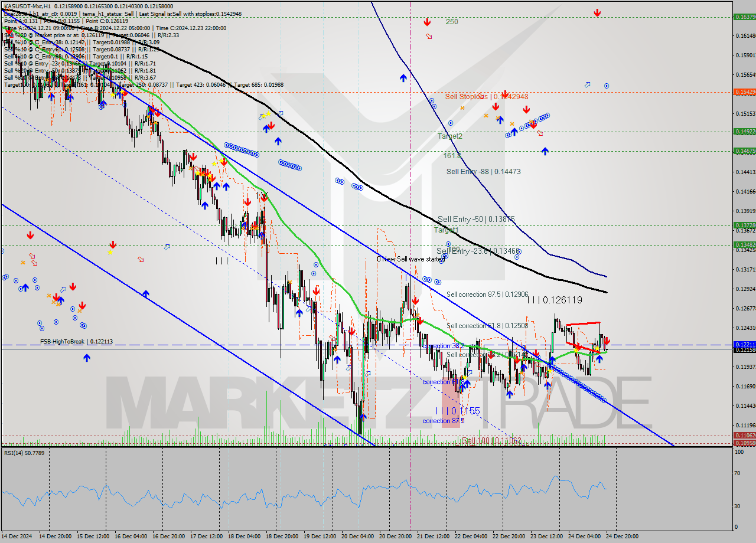Click the '0 New Sell wave started' annotation
The height and width of the screenshot is (543, 756).
[411, 259]
